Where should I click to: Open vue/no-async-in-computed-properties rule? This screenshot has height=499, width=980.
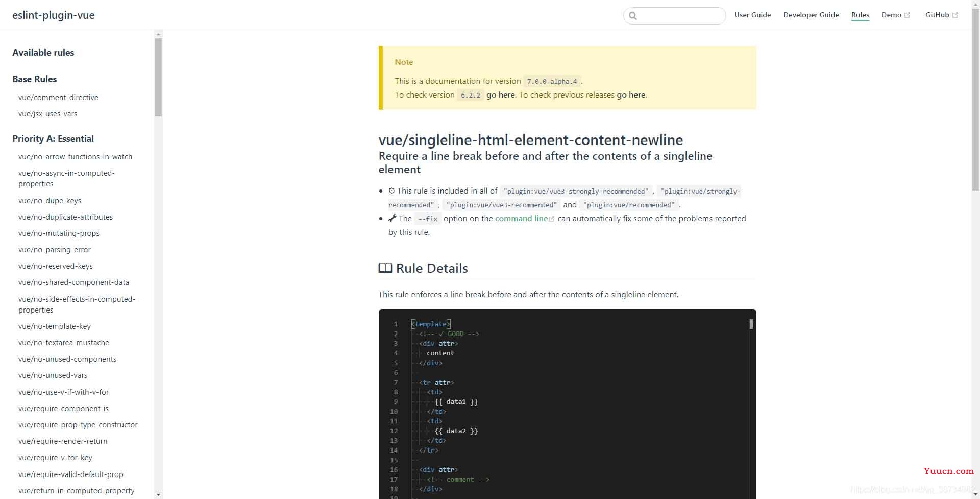tap(66, 178)
